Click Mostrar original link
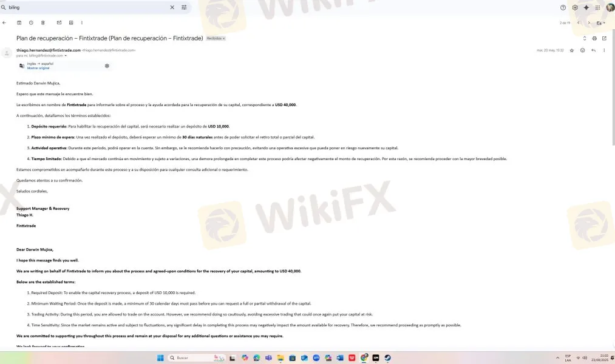Viewport: 615px width, 364px height. click(x=38, y=68)
